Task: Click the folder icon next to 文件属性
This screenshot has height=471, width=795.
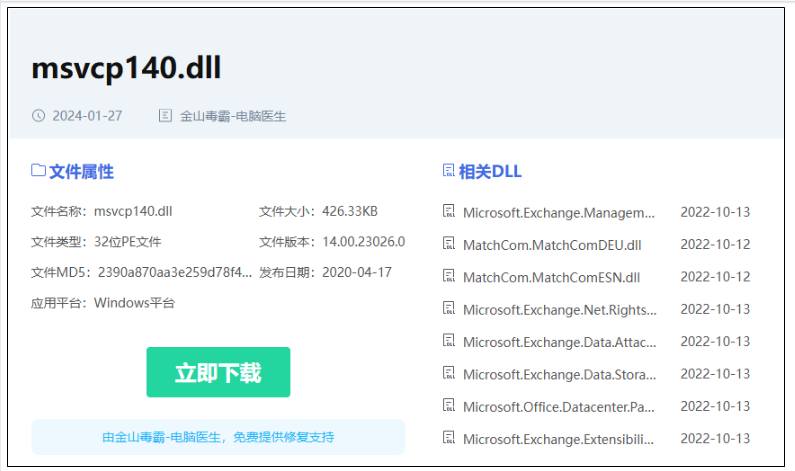Action: 39,170
